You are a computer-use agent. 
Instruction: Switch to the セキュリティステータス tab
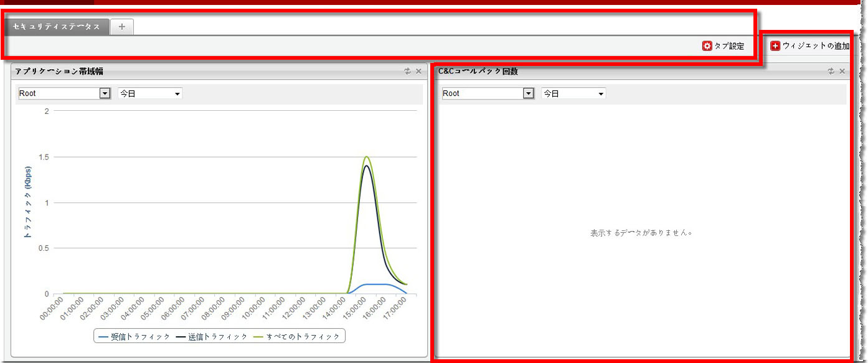point(57,27)
